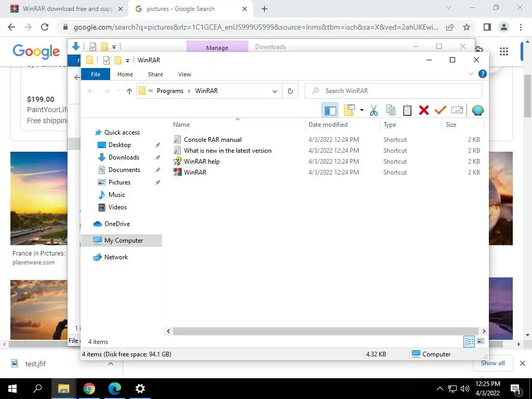Click the horizontal scrollbar in file list
The width and height of the screenshot is (532, 399).
(325, 331)
